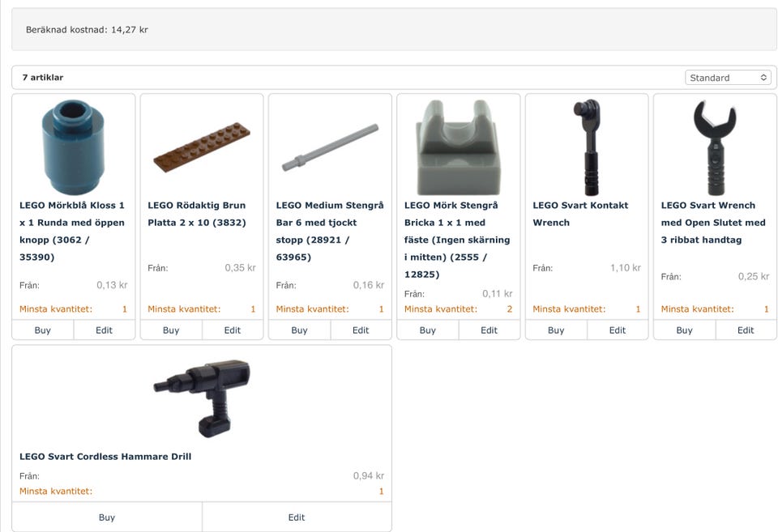Click the grey Bar 6 image
This screenshot has height=532, width=778.
tap(330, 147)
